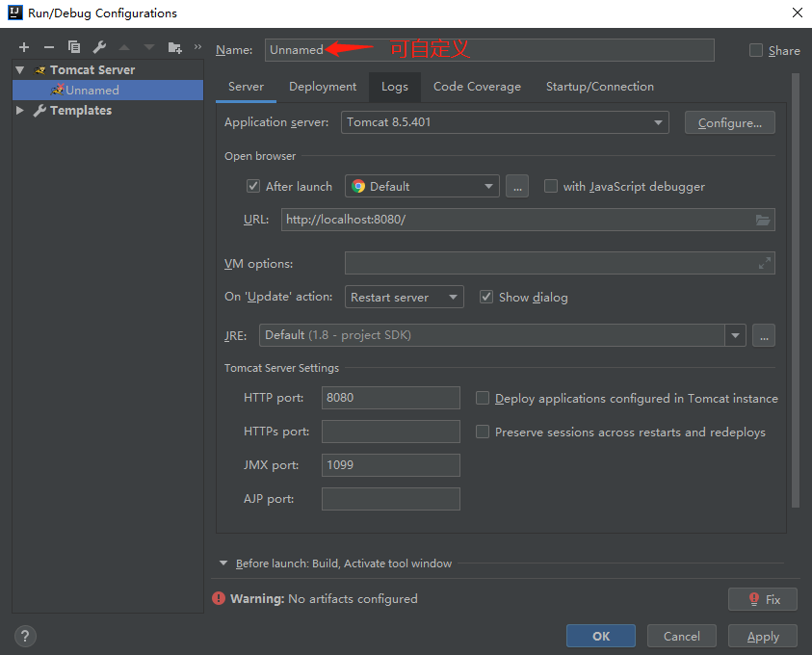Create a new folder with the folder icon
The image size is (812, 655).
[x=175, y=47]
